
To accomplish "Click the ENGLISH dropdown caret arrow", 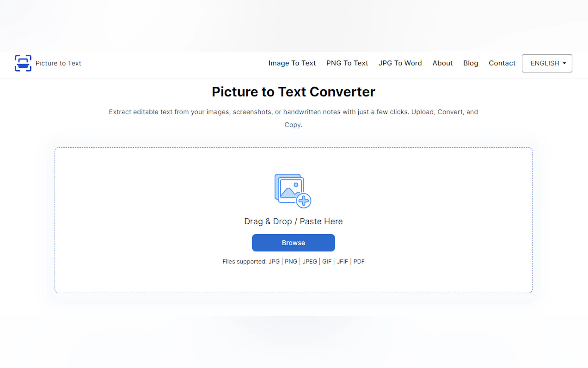I will click(x=564, y=63).
